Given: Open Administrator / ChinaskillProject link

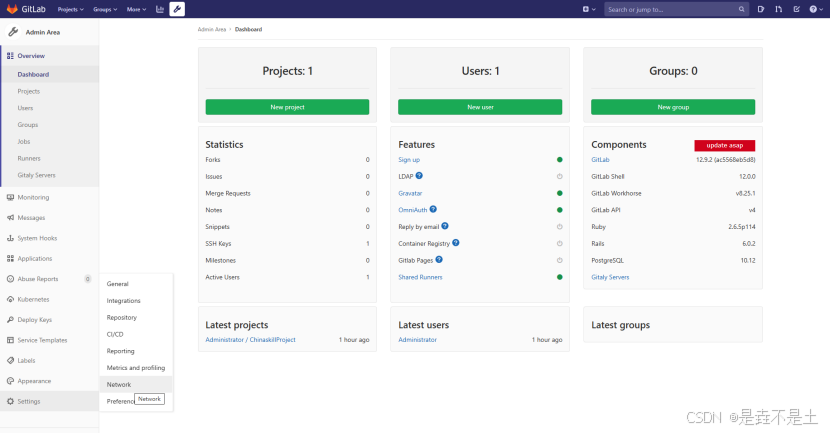Looking at the screenshot, I should tap(250, 340).
